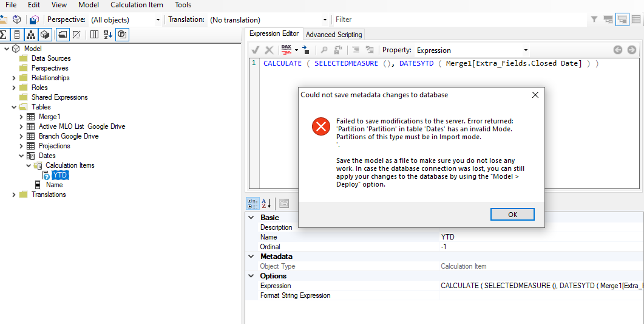Click the navigate back arrow icon
Image resolution: width=644 pixels, height=324 pixels.
pos(618,50)
